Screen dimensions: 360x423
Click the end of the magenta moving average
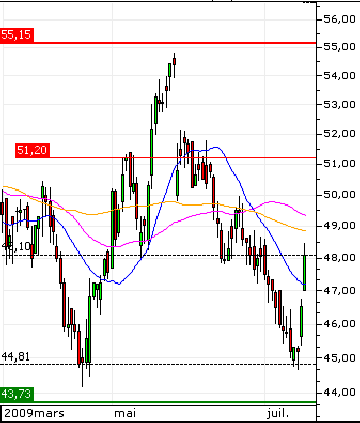point(305,215)
